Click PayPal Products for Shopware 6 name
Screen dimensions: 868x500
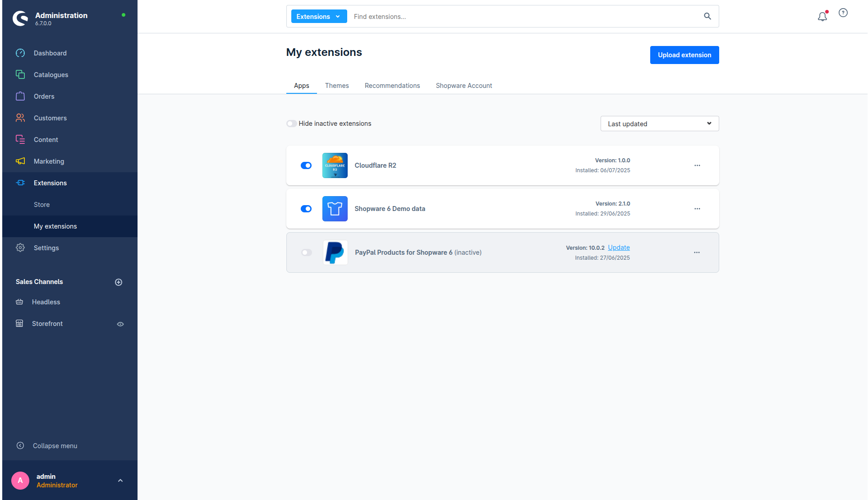click(x=404, y=252)
